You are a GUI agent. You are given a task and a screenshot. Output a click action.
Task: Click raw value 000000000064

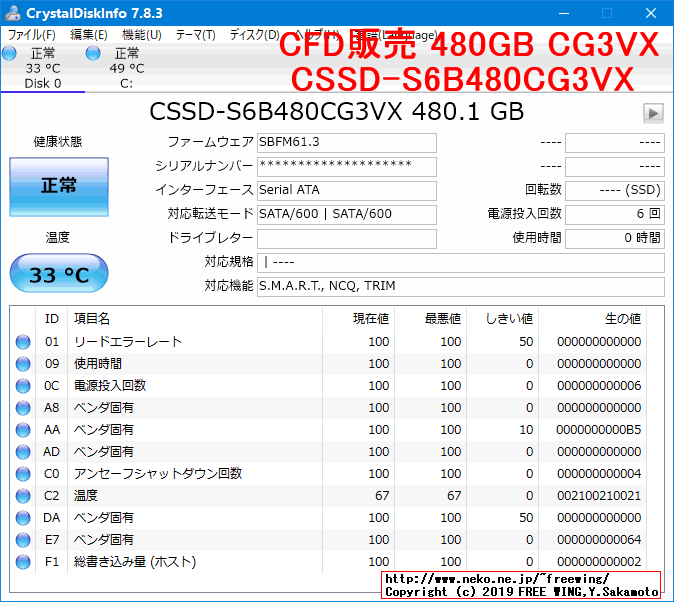599,540
